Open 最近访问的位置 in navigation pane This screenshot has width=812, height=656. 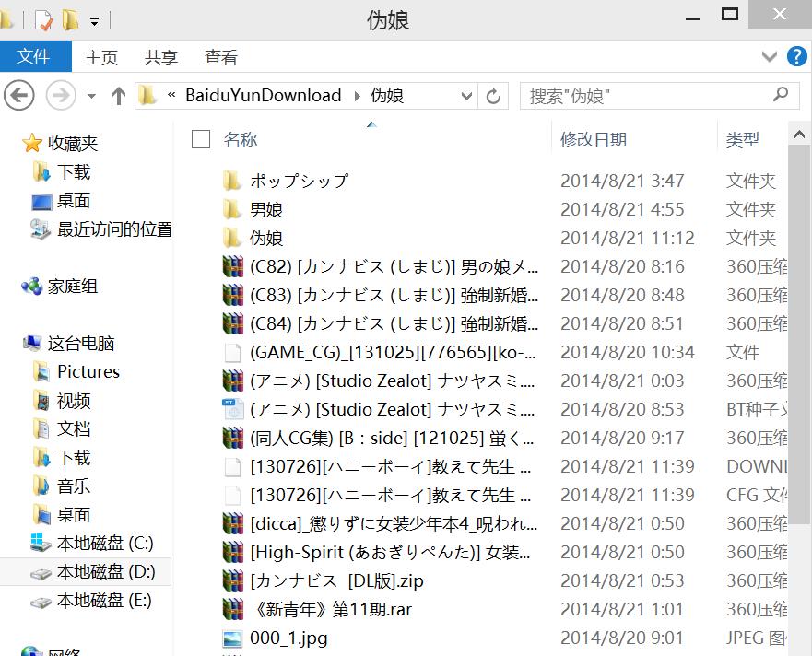pyautogui.click(x=114, y=228)
